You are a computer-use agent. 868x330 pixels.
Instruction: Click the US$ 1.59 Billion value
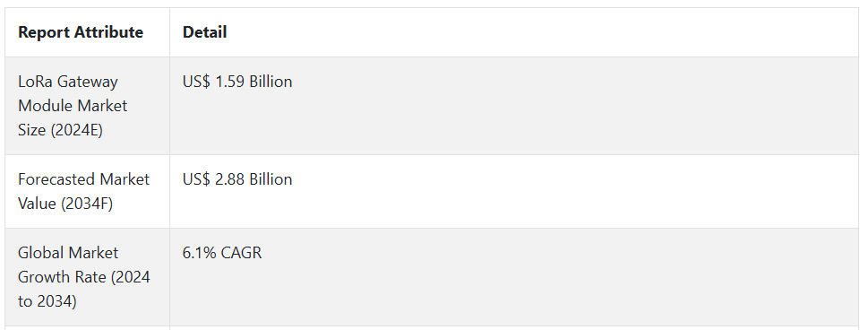(237, 82)
